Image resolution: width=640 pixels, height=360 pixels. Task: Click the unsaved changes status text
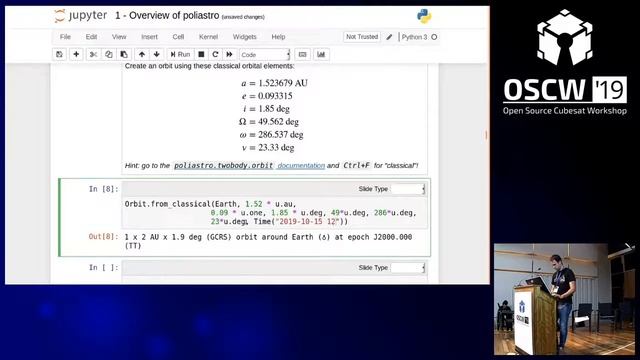[243, 17]
